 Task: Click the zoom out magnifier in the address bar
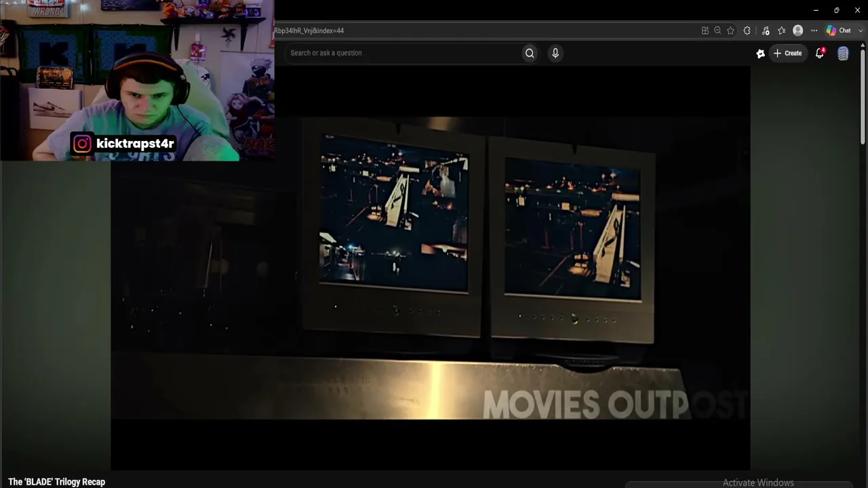coord(717,30)
